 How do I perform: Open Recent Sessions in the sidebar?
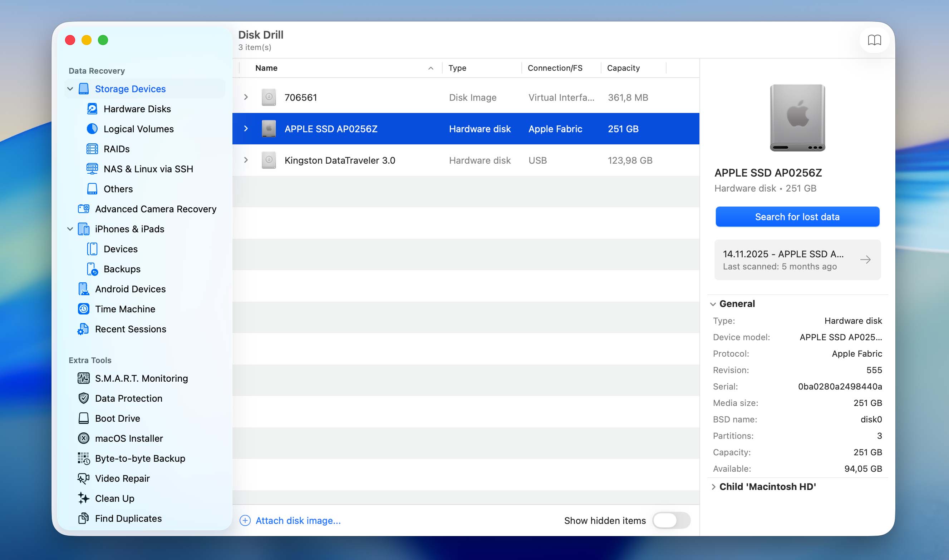131,329
